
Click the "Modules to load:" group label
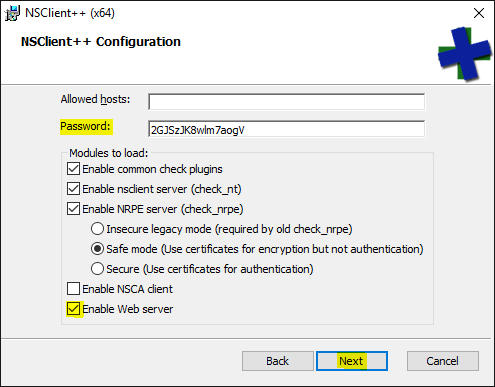tap(109, 153)
